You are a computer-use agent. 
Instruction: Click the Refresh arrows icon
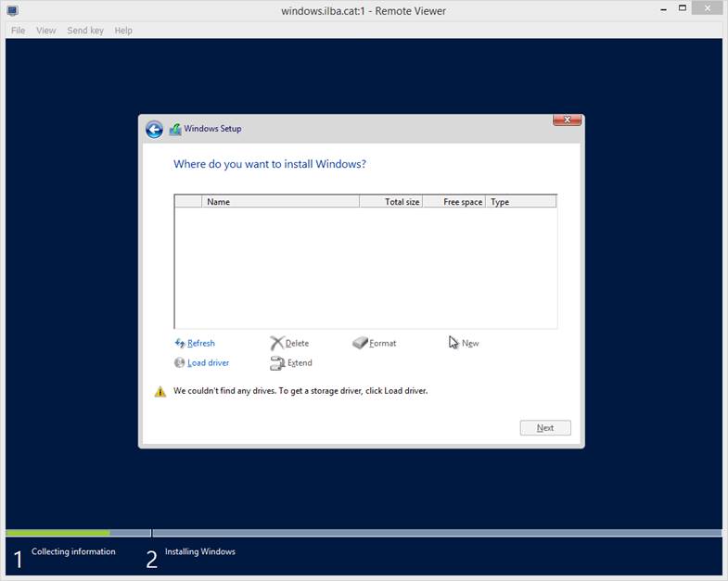(180, 344)
